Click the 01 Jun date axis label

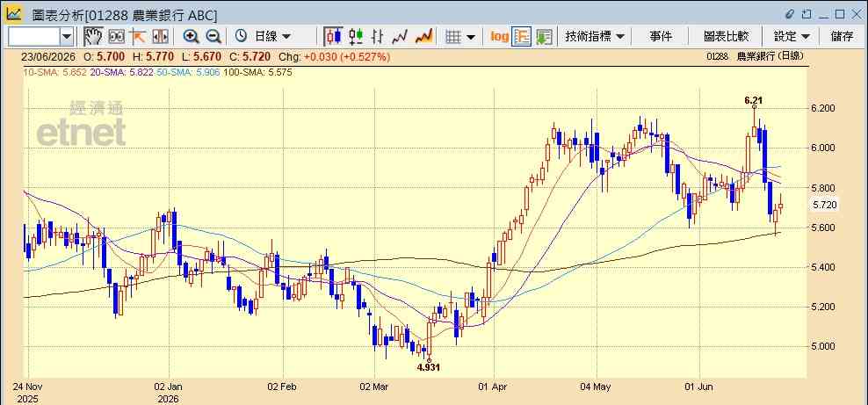699,387
